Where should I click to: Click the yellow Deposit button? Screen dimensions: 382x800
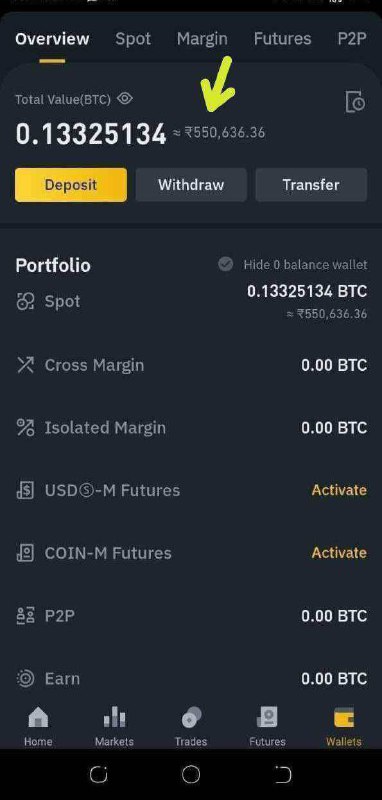[x=71, y=185]
